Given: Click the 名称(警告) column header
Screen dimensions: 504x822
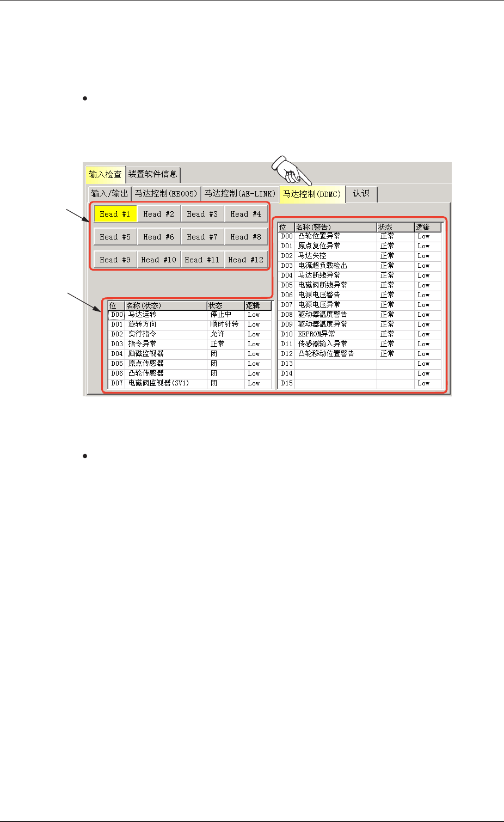Looking at the screenshot, I should (335, 227).
